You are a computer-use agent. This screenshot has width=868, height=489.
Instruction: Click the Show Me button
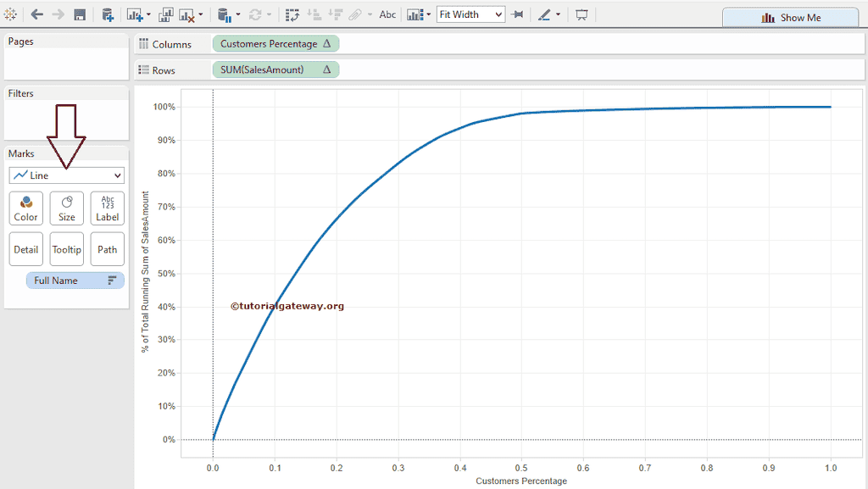pos(790,17)
